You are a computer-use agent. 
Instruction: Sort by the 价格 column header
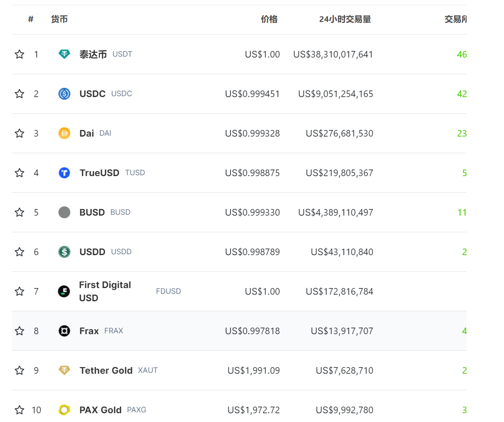point(269,19)
